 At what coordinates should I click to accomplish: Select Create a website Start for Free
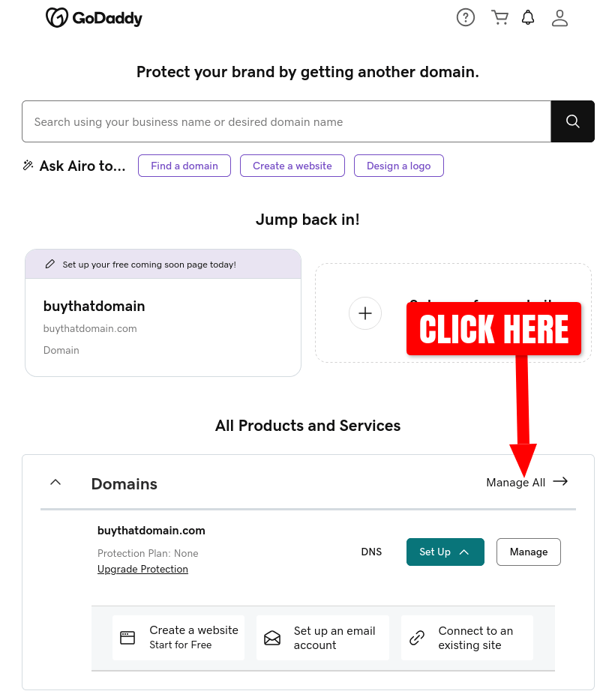pyautogui.click(x=178, y=637)
